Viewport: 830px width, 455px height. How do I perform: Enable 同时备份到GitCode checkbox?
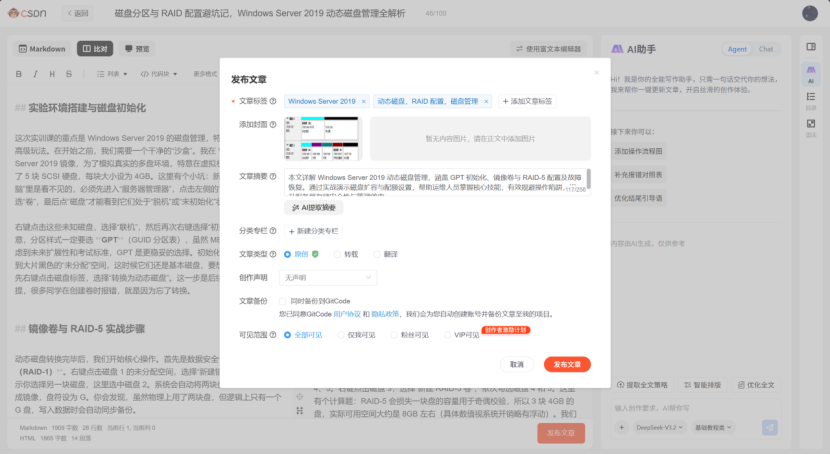(x=283, y=301)
